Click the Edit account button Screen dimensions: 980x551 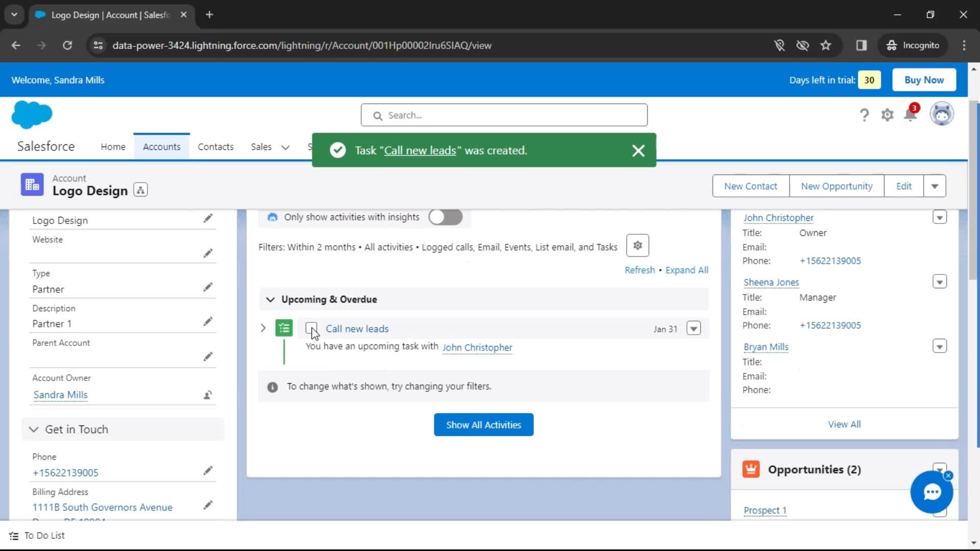point(903,186)
